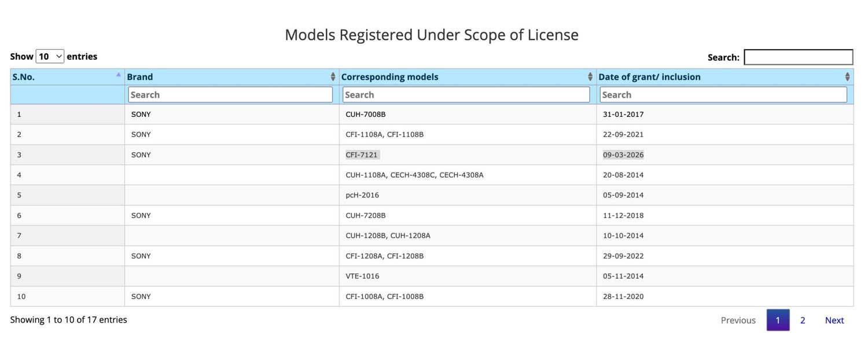Click the VTE-1016 model cell
868x362 pixels.
click(x=362, y=276)
